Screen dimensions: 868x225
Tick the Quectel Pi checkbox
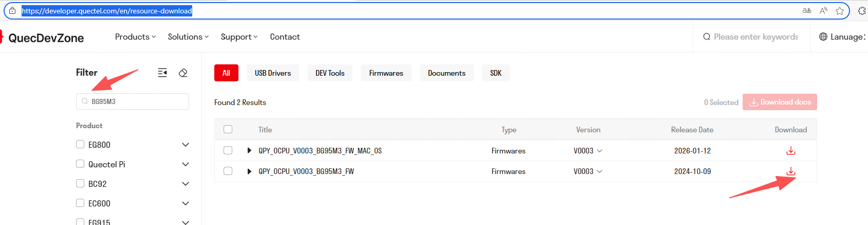pyautogui.click(x=80, y=164)
